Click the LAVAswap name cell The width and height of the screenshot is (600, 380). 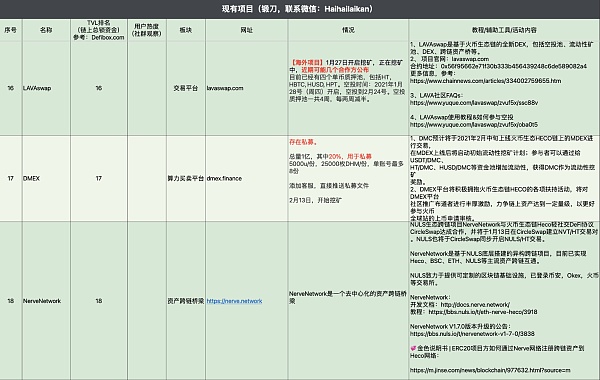(46, 88)
